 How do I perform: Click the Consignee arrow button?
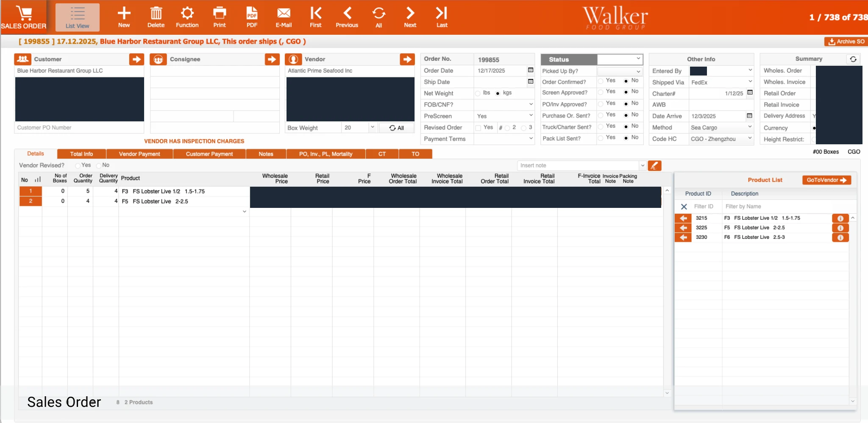(x=272, y=59)
